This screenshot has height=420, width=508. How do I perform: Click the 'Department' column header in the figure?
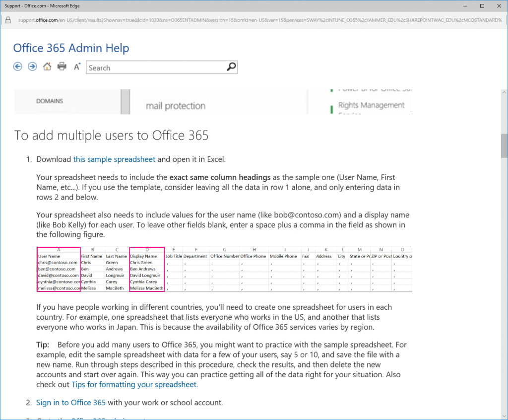point(195,256)
